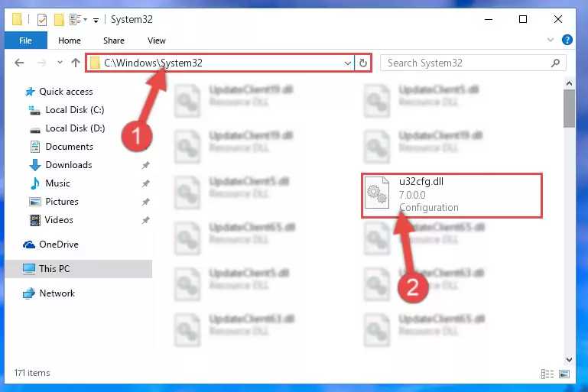This screenshot has height=392, width=588.
Task: Go back using the Back arrow
Action: tap(19, 63)
